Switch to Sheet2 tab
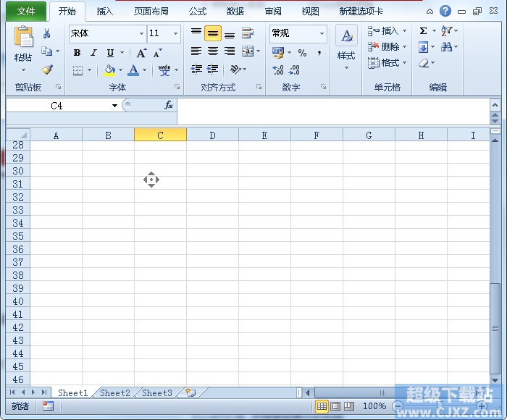Image resolution: width=507 pixels, height=420 pixels. [x=114, y=392]
